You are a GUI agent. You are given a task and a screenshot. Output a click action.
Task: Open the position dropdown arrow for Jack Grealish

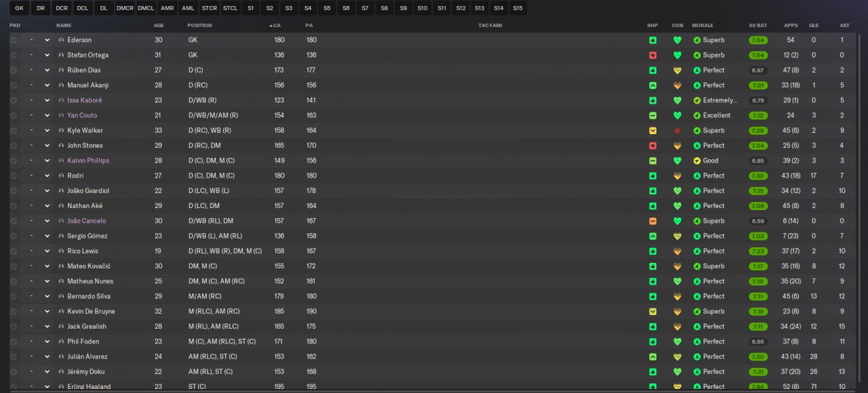47,327
